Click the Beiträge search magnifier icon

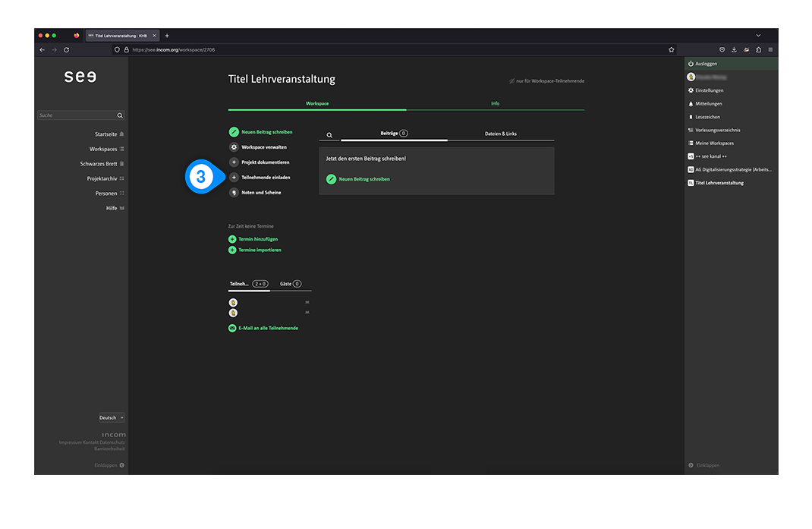tap(329, 135)
